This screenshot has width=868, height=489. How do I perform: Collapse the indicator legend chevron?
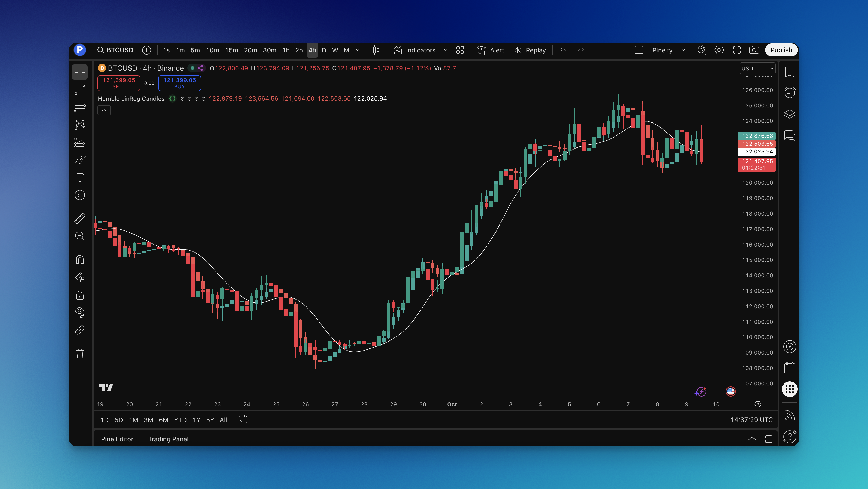click(x=104, y=110)
